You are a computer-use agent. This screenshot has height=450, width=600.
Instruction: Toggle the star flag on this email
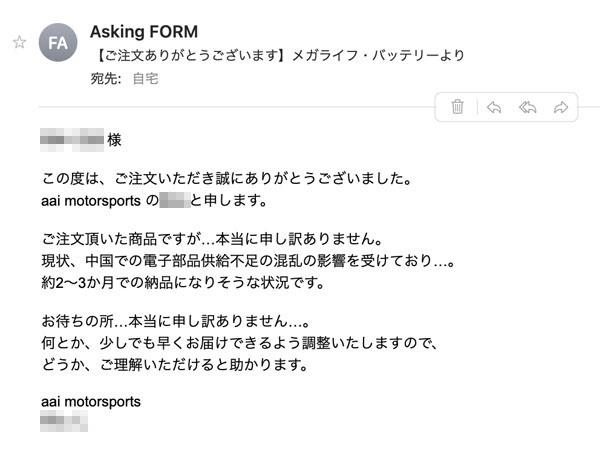[x=19, y=42]
